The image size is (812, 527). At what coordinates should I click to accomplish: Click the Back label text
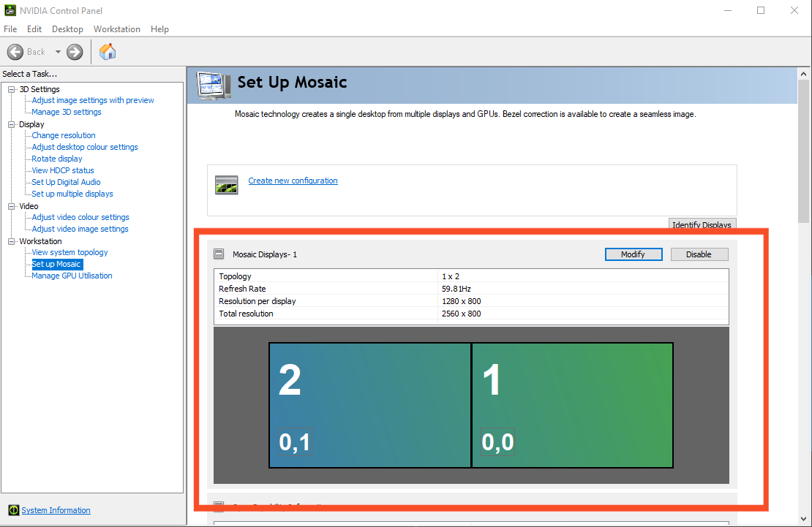(37, 52)
